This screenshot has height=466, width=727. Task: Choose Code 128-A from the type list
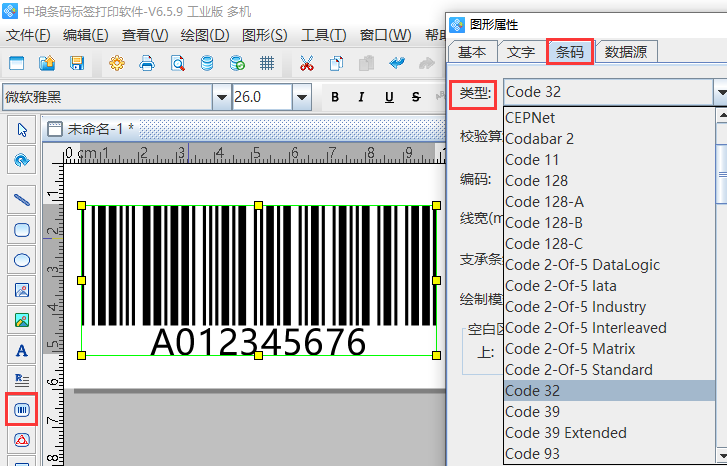610,202
